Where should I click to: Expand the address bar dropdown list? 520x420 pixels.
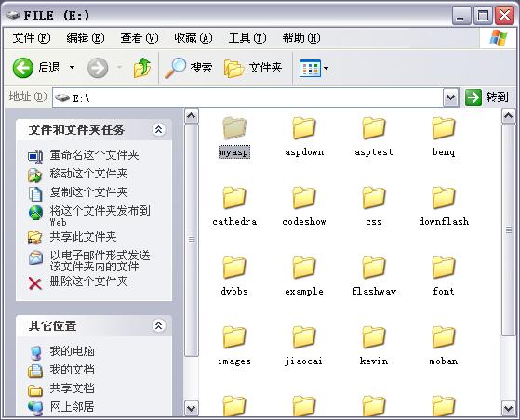click(450, 98)
